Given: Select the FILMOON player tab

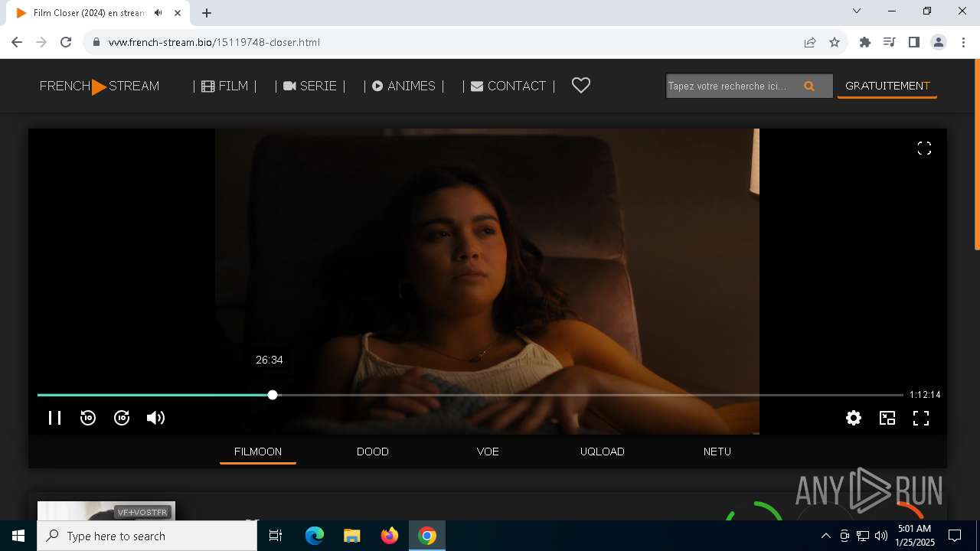Looking at the screenshot, I should click(x=258, y=452).
